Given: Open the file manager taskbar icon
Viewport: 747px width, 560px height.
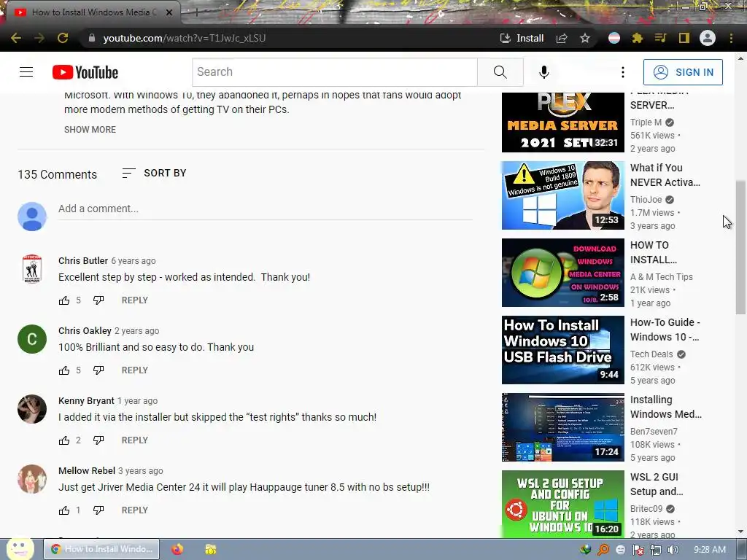Looking at the screenshot, I should coord(211,549).
